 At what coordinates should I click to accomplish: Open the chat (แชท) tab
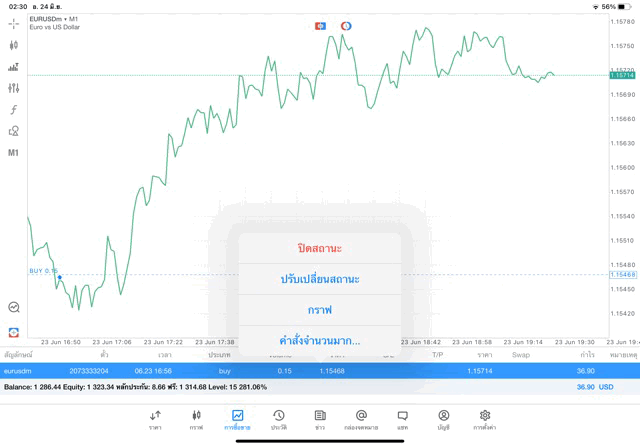pos(402,418)
